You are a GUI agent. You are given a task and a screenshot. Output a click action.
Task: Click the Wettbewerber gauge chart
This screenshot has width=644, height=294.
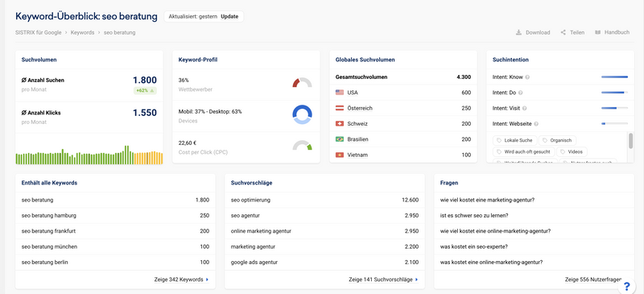pos(303,83)
